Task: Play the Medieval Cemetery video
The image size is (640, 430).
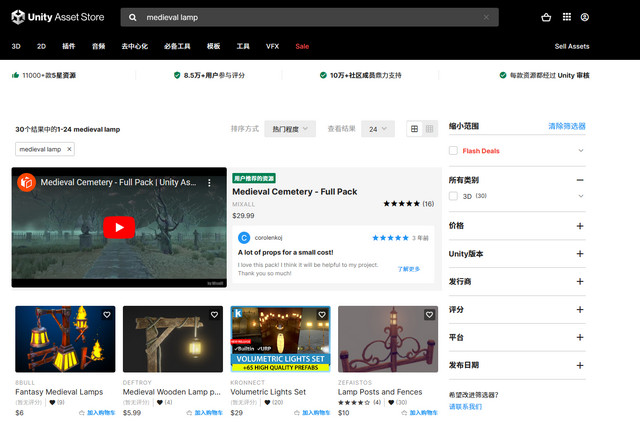Action: tap(119, 227)
